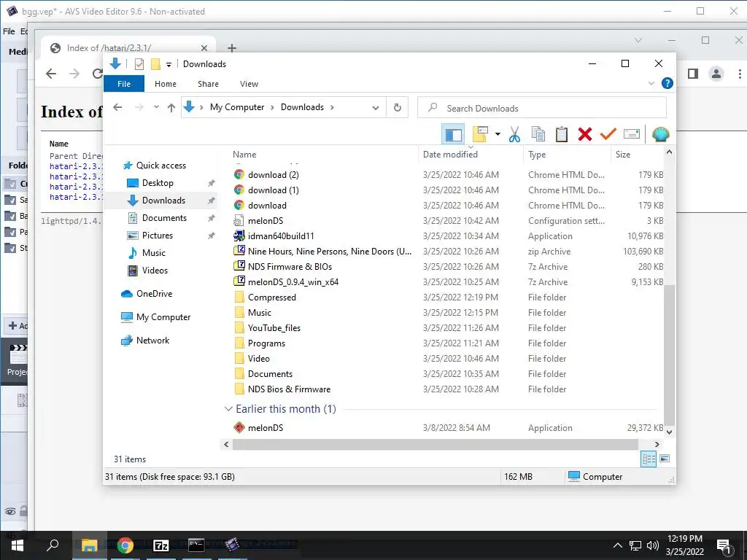Collapse the 'Earlier this month' group

click(228, 408)
